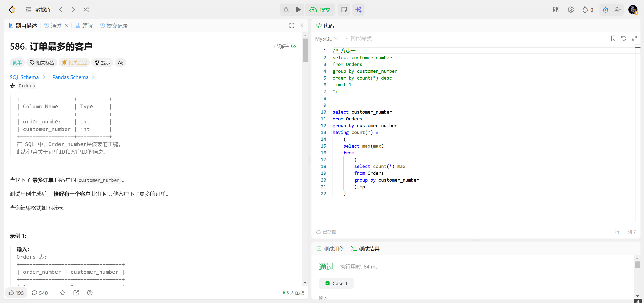The height and width of the screenshot is (303, 644).
Task: Click the debug bug icon
Action: click(x=286, y=10)
